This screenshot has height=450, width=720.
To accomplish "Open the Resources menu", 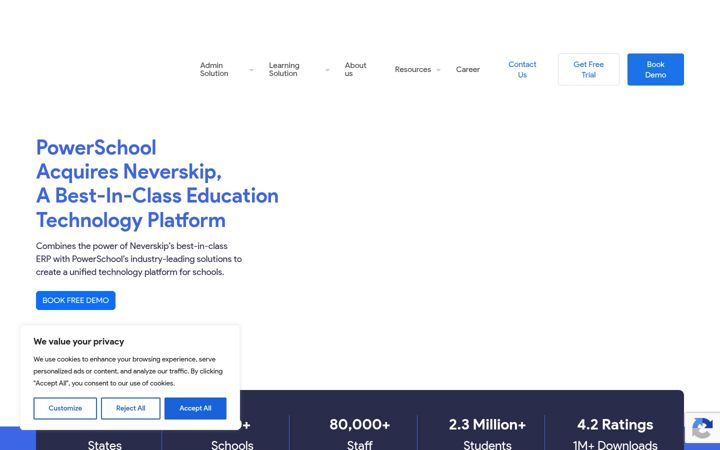I will (x=413, y=69).
